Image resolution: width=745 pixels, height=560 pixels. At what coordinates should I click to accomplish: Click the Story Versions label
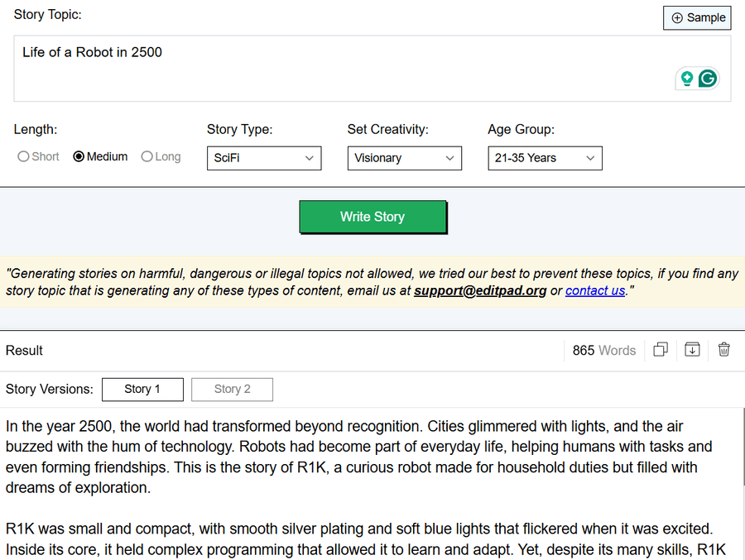click(50, 389)
